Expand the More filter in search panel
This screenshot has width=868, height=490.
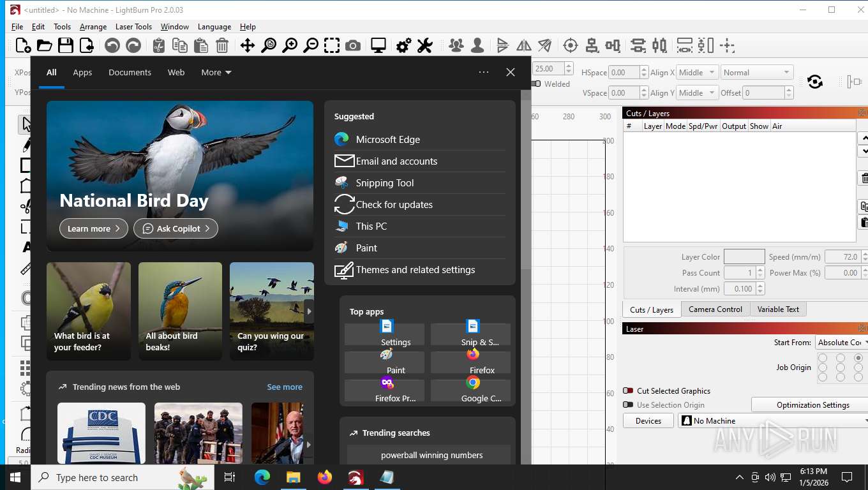[216, 72]
